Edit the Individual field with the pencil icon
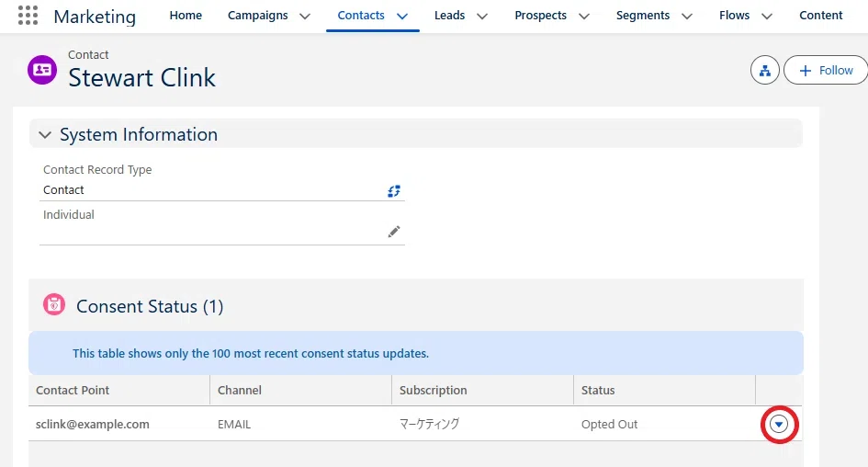Image resolution: width=868 pixels, height=467 pixels. pyautogui.click(x=394, y=232)
